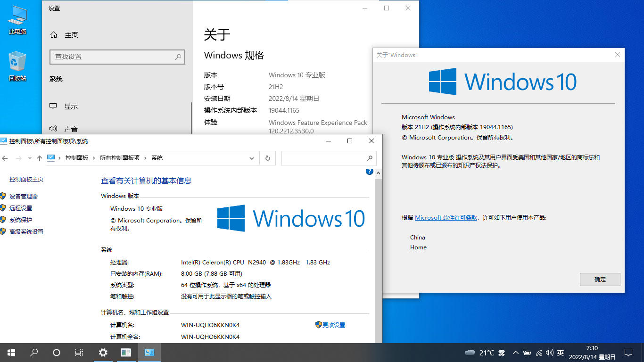Click the taskbar search magnifier
Viewport: 644px width, 362px height.
click(34, 353)
